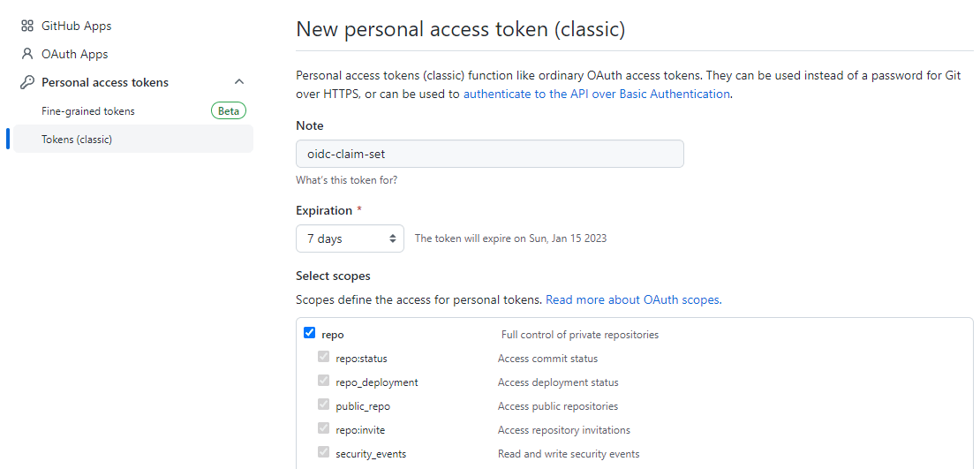The image size is (980, 469).
Task: Uncheck the repo scope checkbox
Action: [x=309, y=334]
